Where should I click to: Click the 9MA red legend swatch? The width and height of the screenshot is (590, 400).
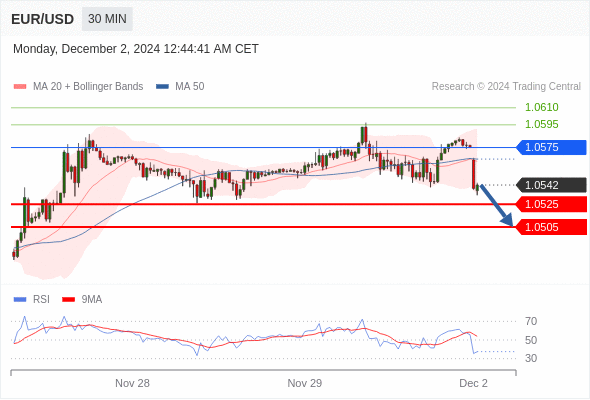tap(68, 300)
